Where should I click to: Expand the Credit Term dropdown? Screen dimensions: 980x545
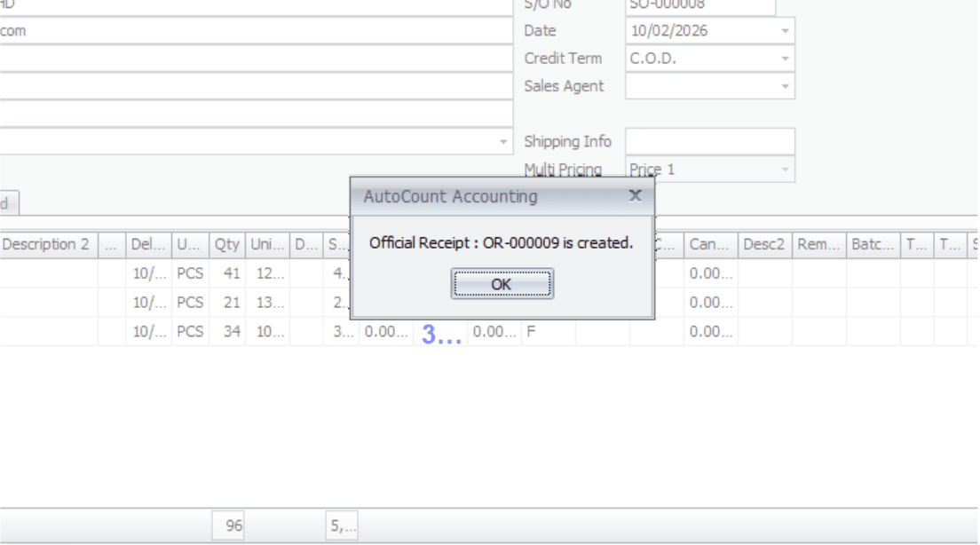point(785,59)
